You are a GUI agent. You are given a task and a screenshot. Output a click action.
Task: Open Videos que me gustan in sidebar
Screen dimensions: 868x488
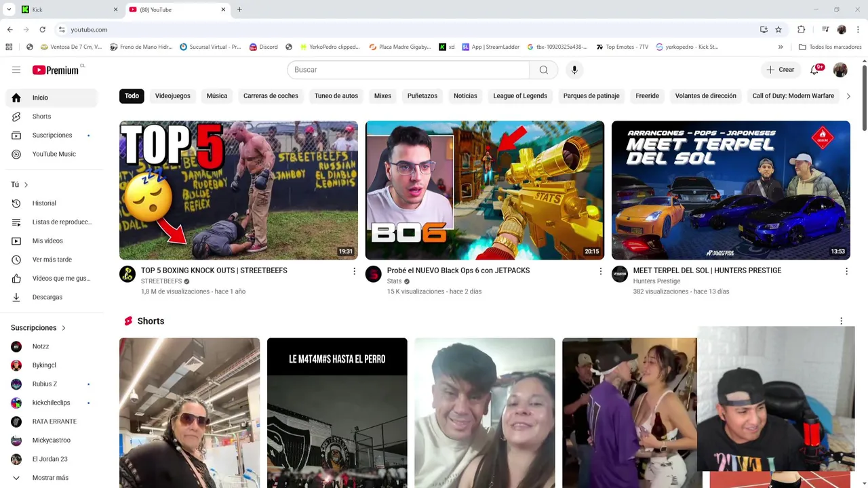(52, 279)
